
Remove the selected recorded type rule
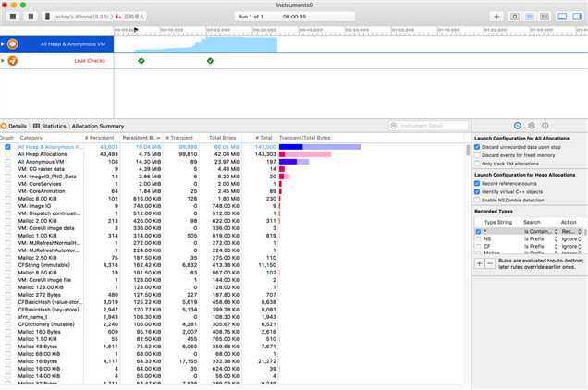coord(490,263)
